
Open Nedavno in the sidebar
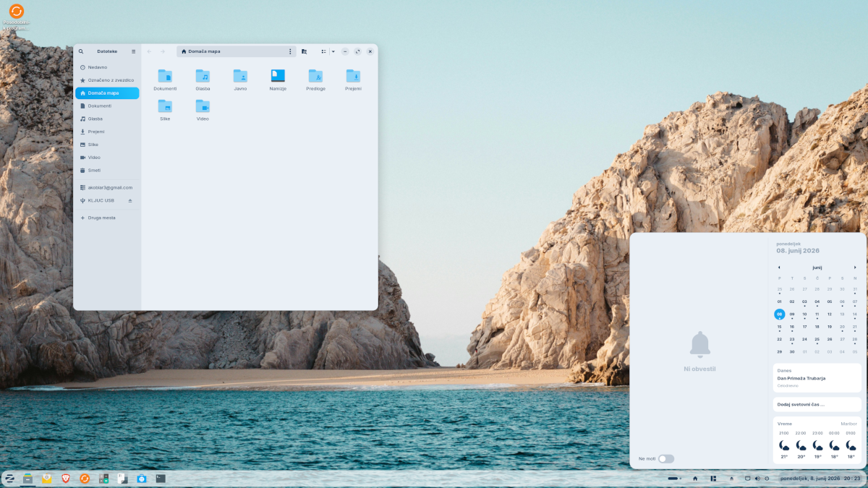[107, 67]
